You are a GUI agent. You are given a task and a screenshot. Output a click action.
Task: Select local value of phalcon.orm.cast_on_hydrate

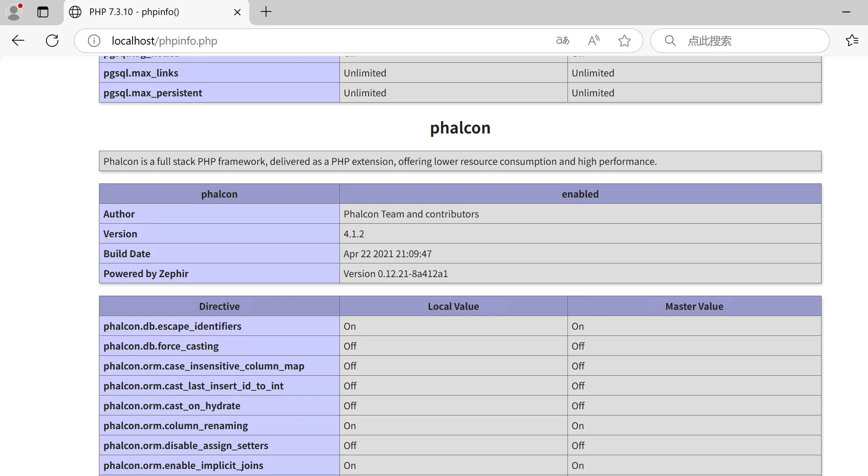(x=350, y=406)
